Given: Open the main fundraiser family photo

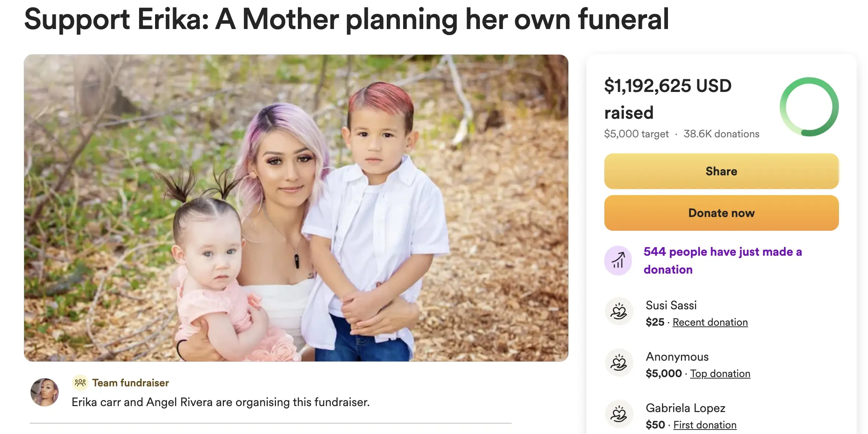Looking at the screenshot, I should pyautogui.click(x=296, y=208).
